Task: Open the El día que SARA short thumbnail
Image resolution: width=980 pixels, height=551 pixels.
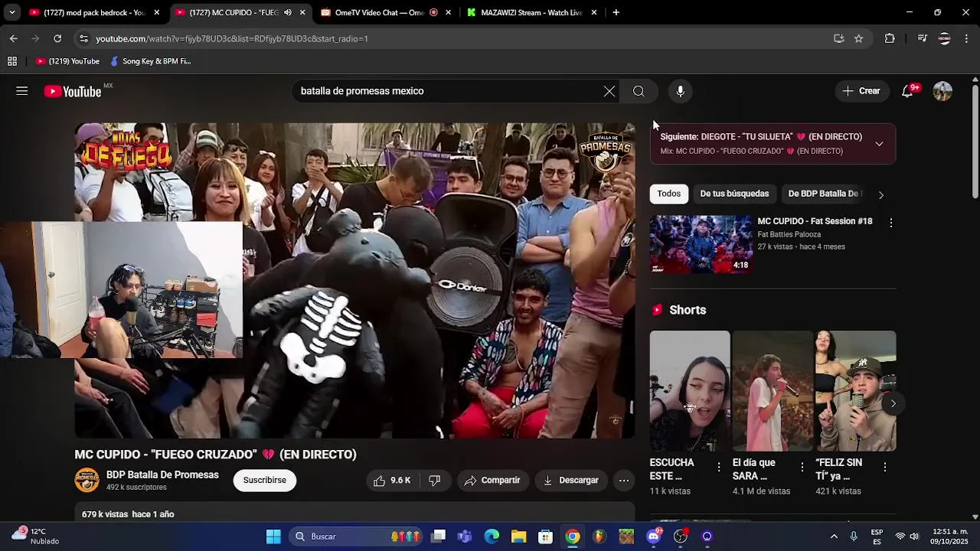Action: pos(773,390)
